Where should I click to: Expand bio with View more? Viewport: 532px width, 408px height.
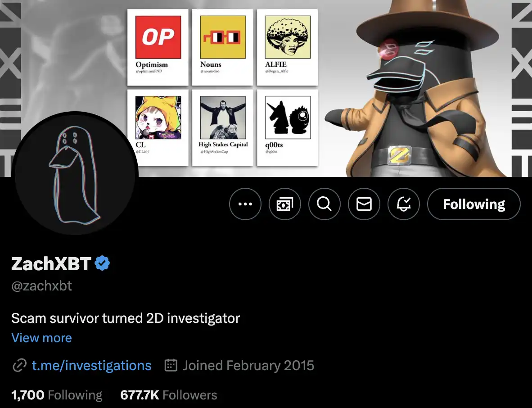point(41,338)
